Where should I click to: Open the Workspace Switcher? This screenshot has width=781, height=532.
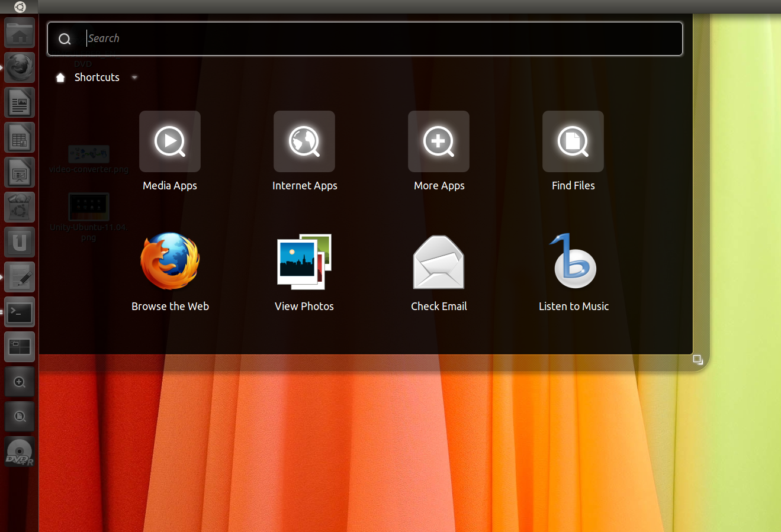(20, 346)
